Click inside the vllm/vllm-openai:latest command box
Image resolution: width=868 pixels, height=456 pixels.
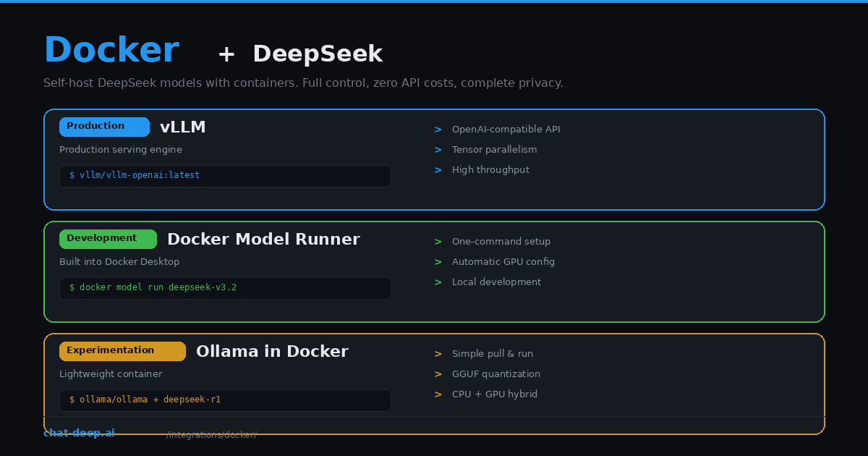224,175
